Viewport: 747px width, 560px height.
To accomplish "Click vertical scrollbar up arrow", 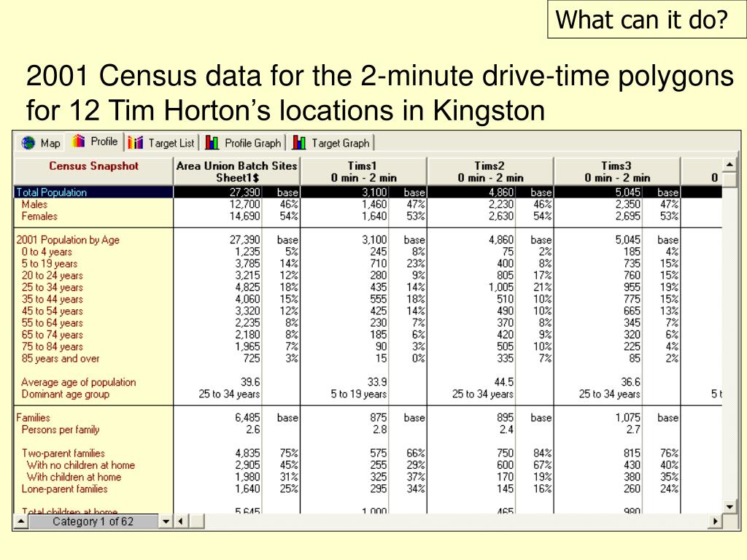I will [x=729, y=165].
